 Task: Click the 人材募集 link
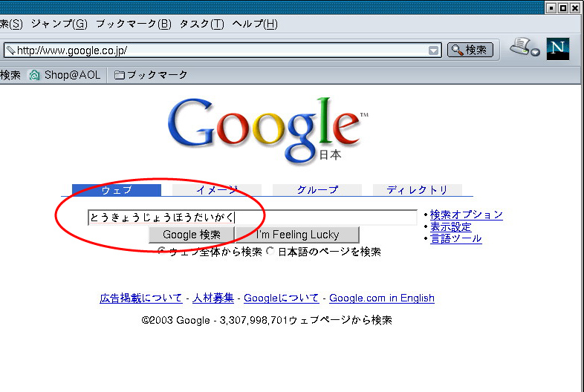(213, 298)
